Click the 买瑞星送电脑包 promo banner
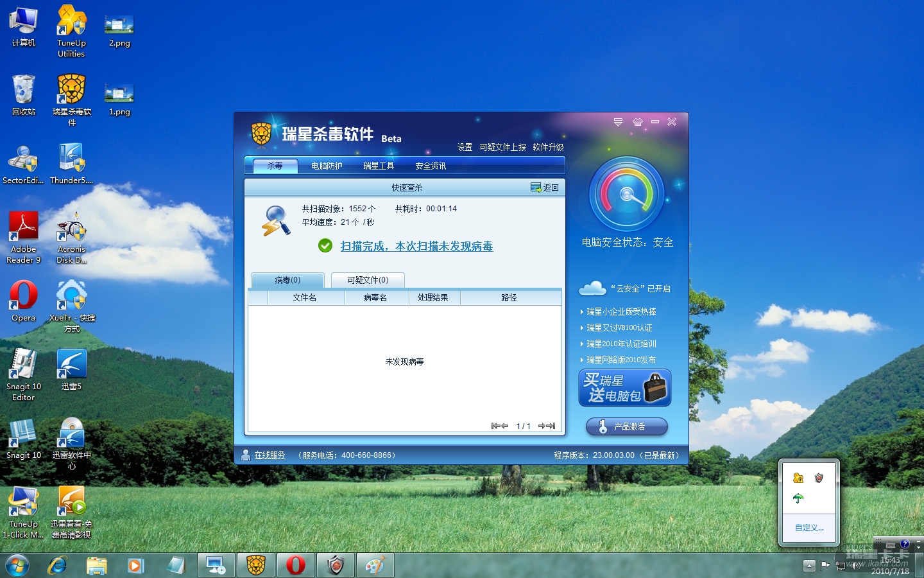The image size is (924, 578). [x=625, y=388]
